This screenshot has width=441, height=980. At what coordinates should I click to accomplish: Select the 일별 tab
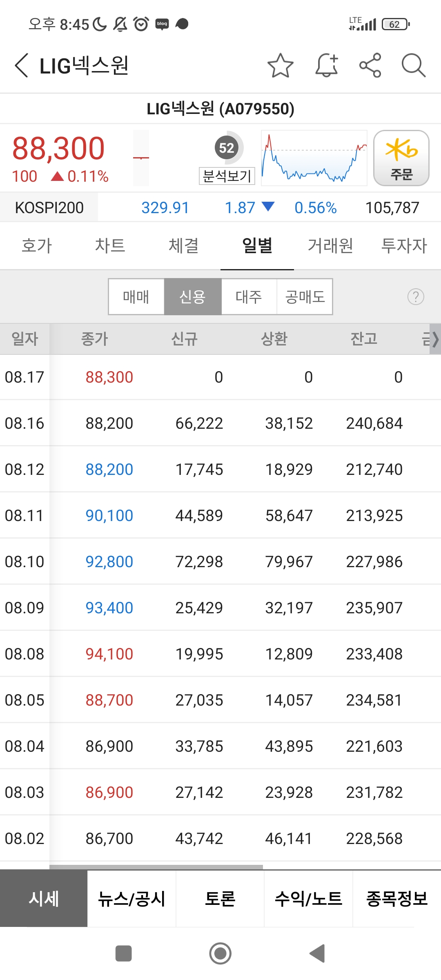click(x=257, y=246)
